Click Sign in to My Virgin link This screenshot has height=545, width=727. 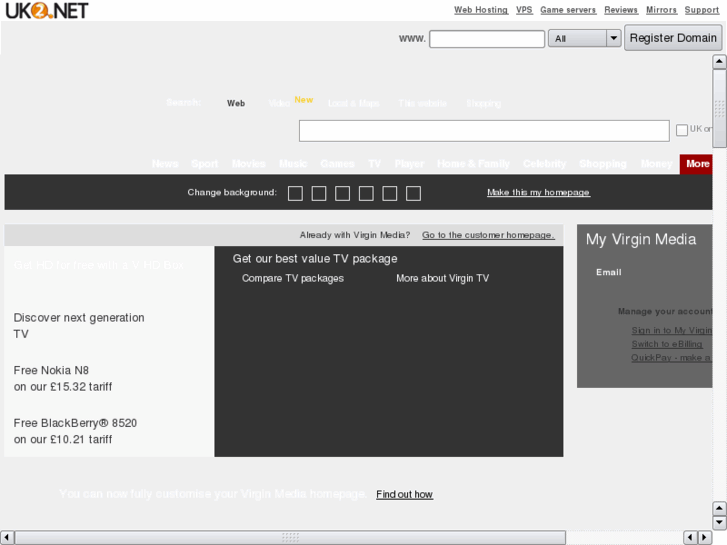click(x=672, y=330)
